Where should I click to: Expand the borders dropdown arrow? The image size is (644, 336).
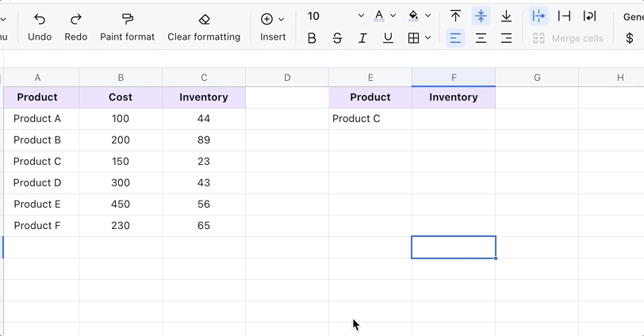pyautogui.click(x=428, y=38)
